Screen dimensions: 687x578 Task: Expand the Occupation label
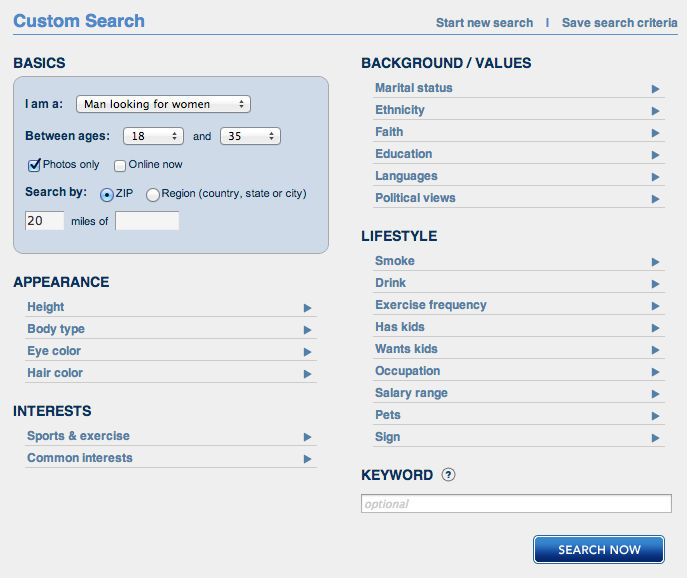(x=407, y=371)
